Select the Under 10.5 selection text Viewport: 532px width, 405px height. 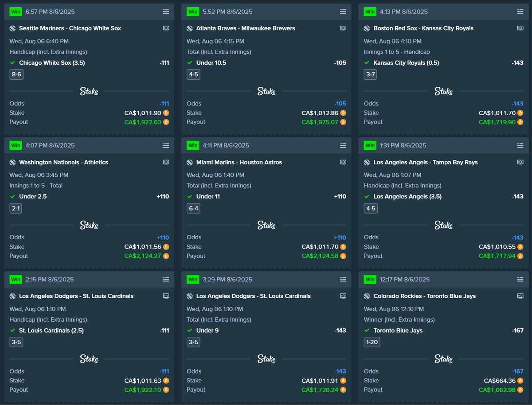point(211,63)
